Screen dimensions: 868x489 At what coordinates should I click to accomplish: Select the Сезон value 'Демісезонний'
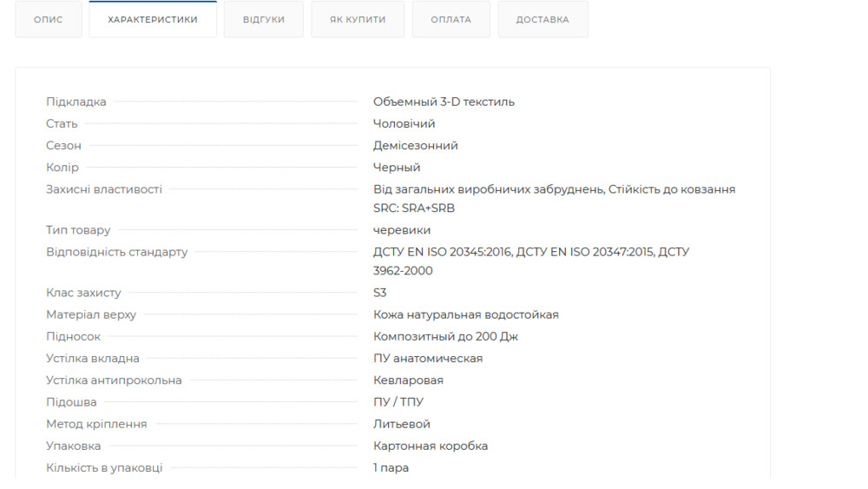pyautogui.click(x=415, y=145)
